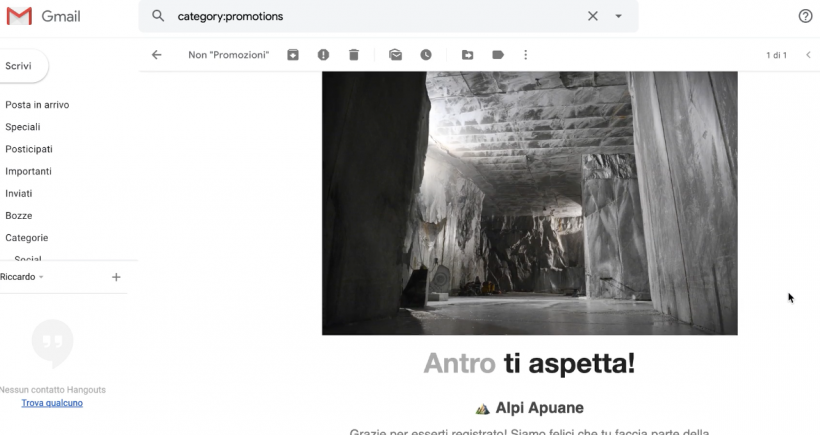This screenshot has height=435, width=820.
Task: Start a new Hangouts chat with plus icon
Action: pos(116,277)
